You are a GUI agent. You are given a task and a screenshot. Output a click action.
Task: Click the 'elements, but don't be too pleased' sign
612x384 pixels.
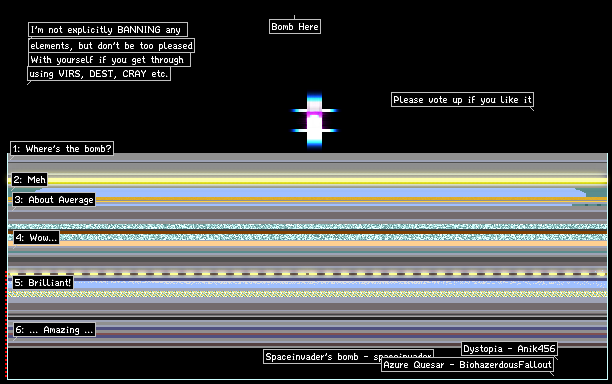[111, 46]
